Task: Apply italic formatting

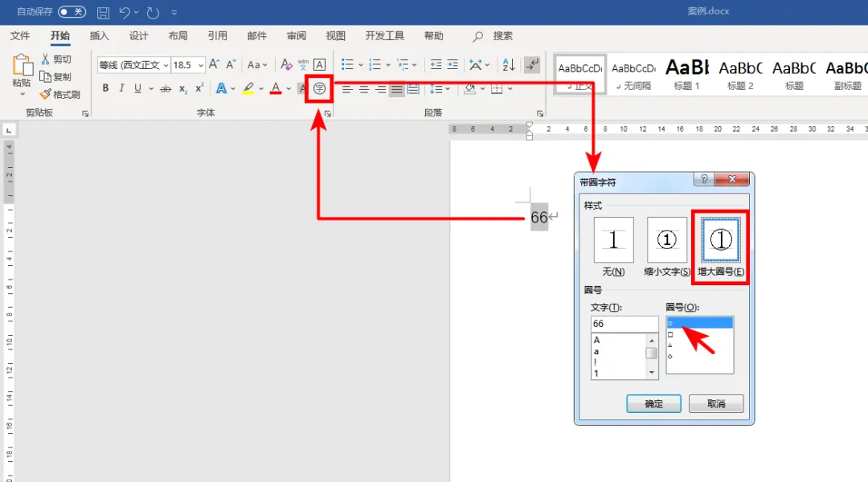Action: coord(121,88)
